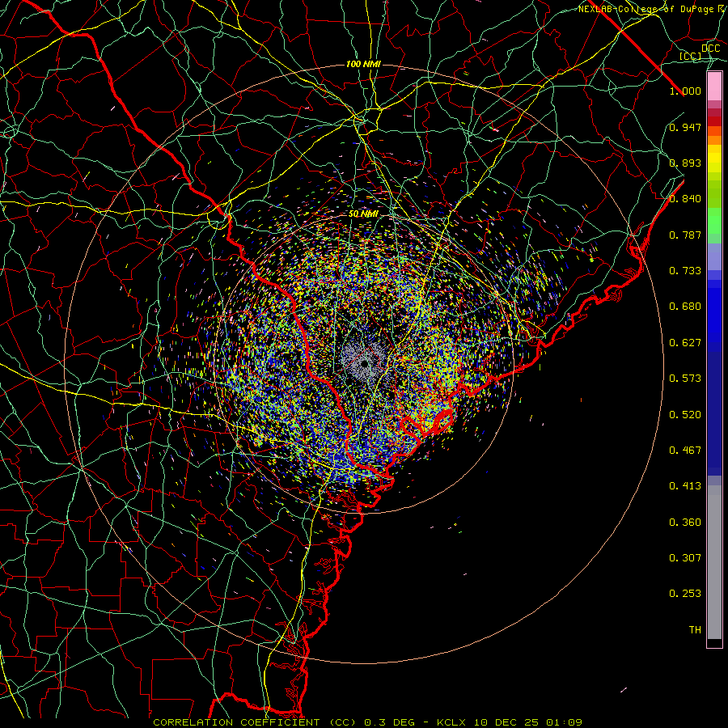
Task: Click the 0.893 color scale value
Action: tap(685, 163)
